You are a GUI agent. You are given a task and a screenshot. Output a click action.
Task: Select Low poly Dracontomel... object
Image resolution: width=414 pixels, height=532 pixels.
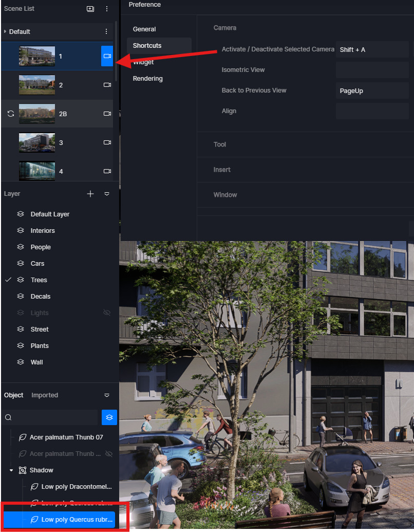(x=77, y=487)
